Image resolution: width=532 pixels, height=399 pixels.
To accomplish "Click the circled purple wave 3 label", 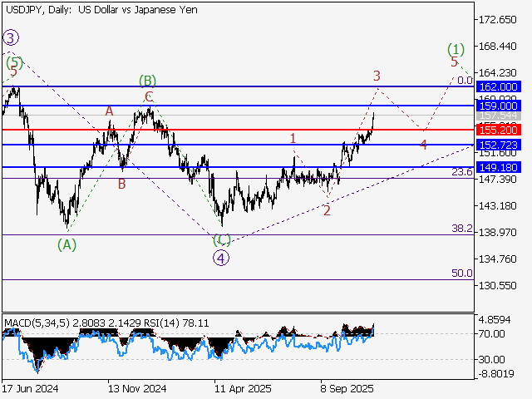I will click(x=10, y=37).
